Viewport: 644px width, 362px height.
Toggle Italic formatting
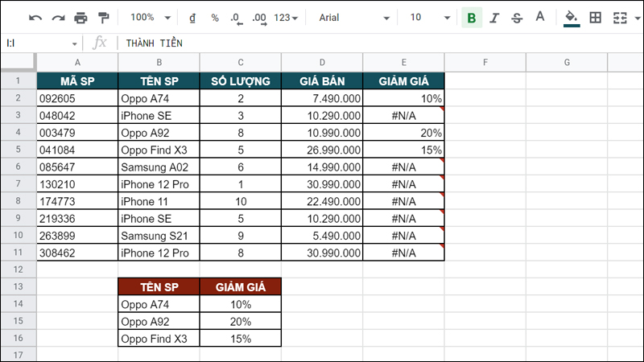pos(494,18)
